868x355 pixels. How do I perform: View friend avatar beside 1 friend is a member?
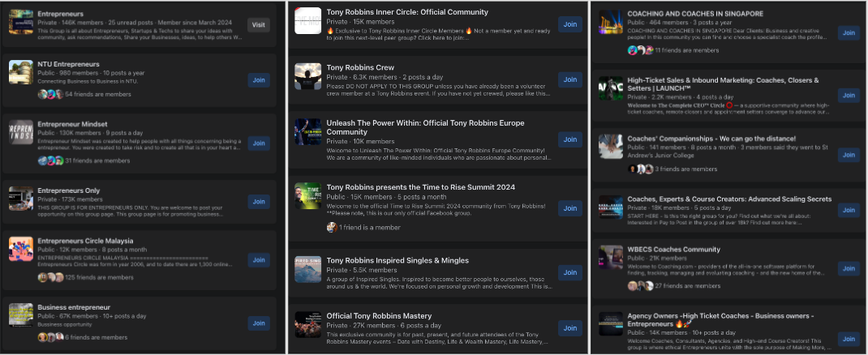[332, 227]
